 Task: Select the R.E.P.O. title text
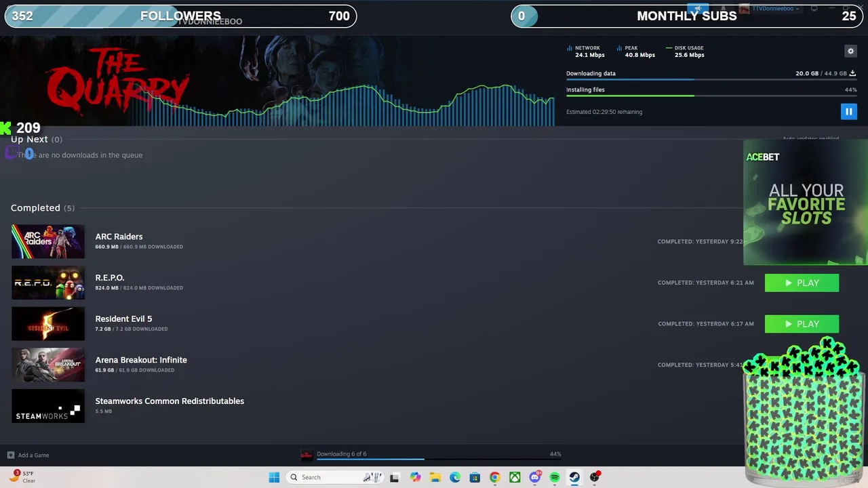(x=110, y=278)
